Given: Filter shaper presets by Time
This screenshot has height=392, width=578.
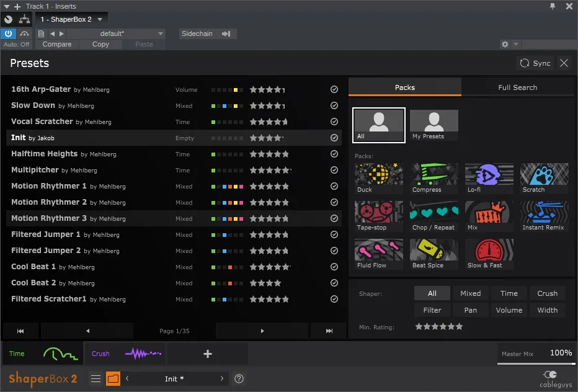Looking at the screenshot, I should tap(509, 293).
